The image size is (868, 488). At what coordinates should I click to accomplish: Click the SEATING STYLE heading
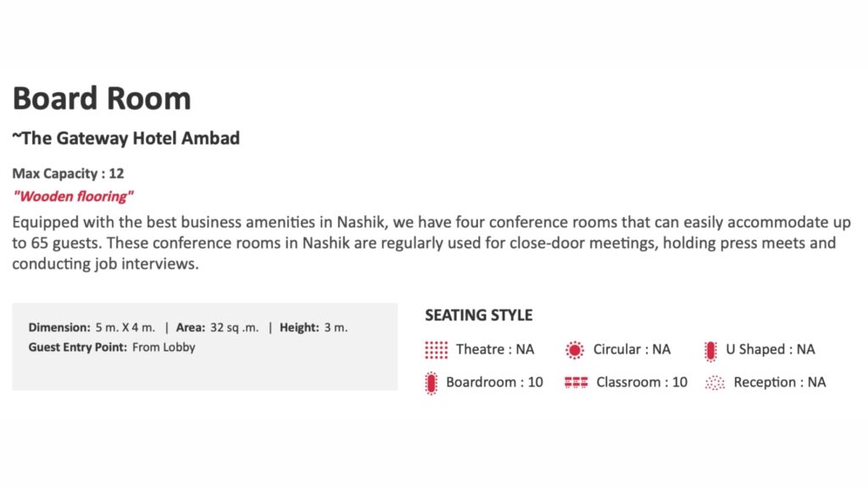pyautogui.click(x=479, y=315)
